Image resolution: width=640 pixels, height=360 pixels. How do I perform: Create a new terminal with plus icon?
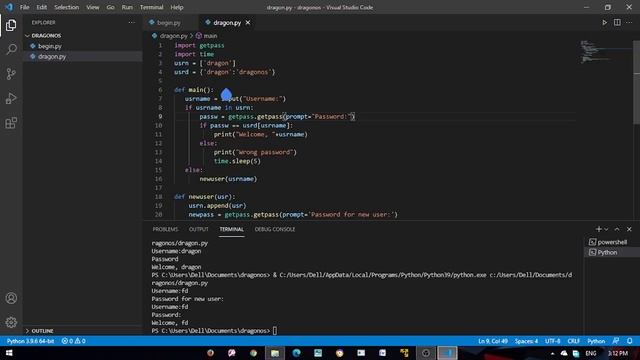point(598,229)
